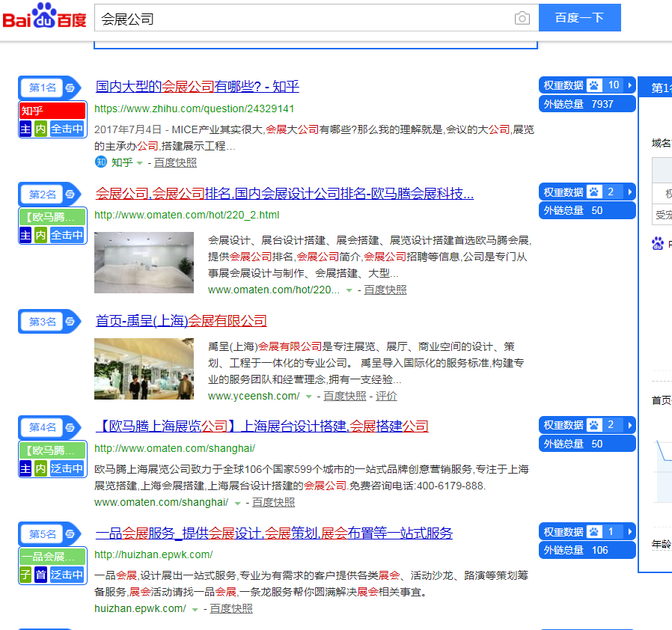Image resolution: width=672 pixels, height=630 pixels.
Task: Click URL http://www.omaten.com/hot/220_2.html
Action: coord(187,215)
